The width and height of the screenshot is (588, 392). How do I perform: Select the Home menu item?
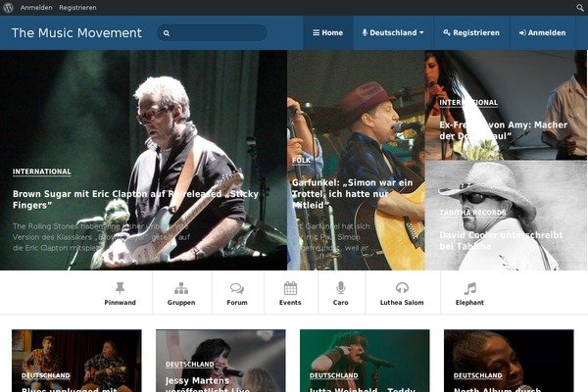click(327, 32)
